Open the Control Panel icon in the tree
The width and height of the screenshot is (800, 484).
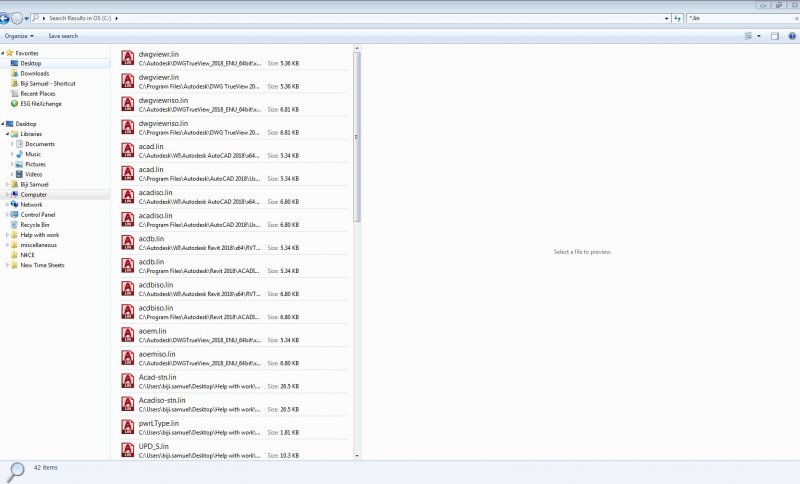point(14,215)
